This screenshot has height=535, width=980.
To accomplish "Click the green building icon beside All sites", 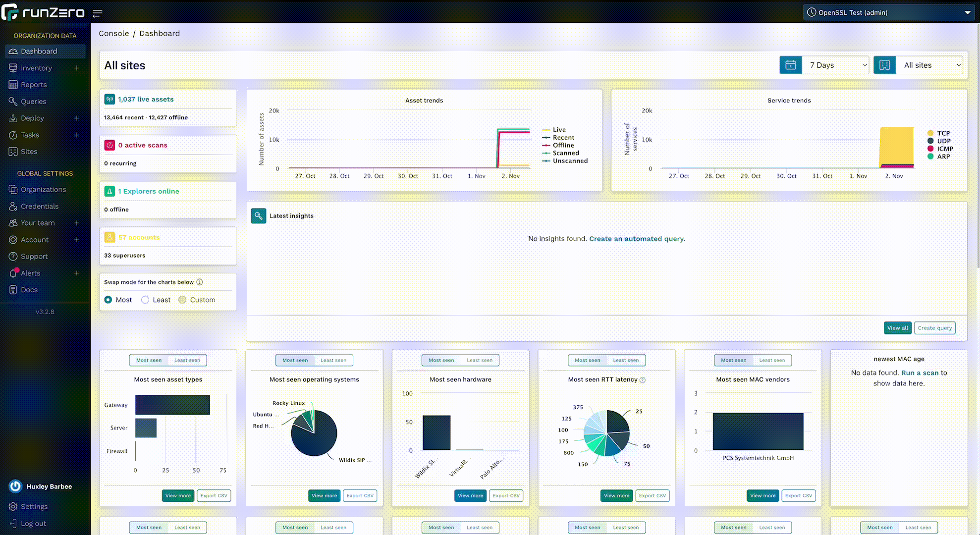I will (884, 65).
